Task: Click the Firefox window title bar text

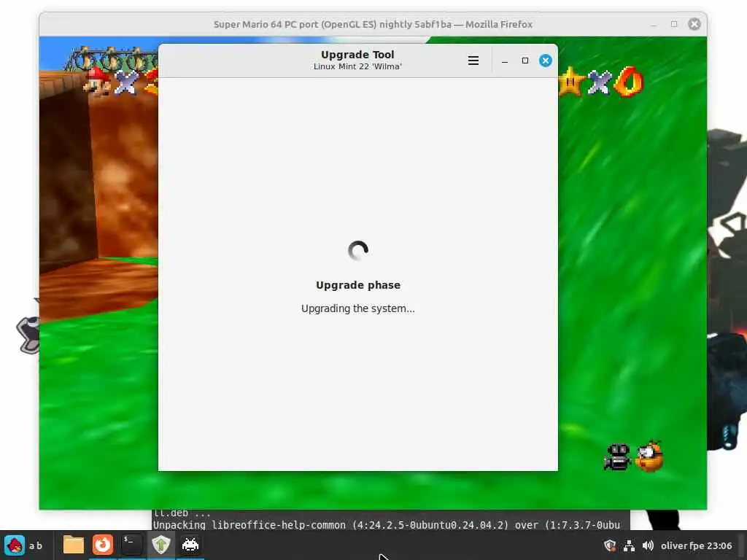Action: [x=373, y=24]
